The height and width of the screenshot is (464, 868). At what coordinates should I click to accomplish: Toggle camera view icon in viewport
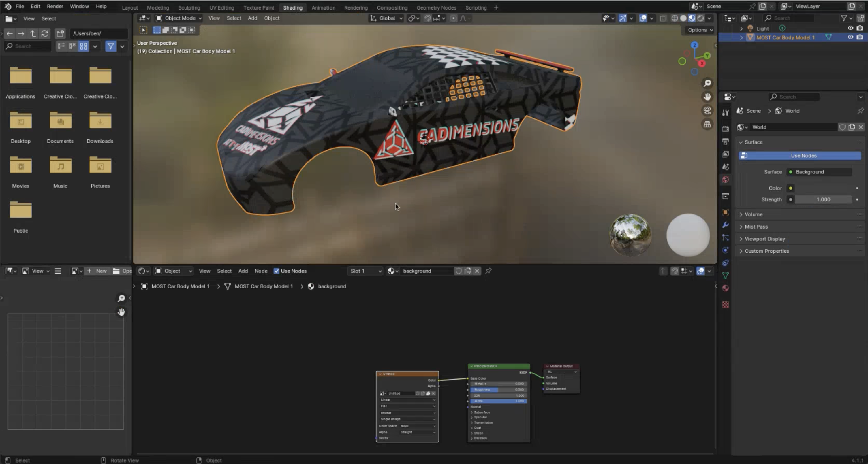pos(707,110)
